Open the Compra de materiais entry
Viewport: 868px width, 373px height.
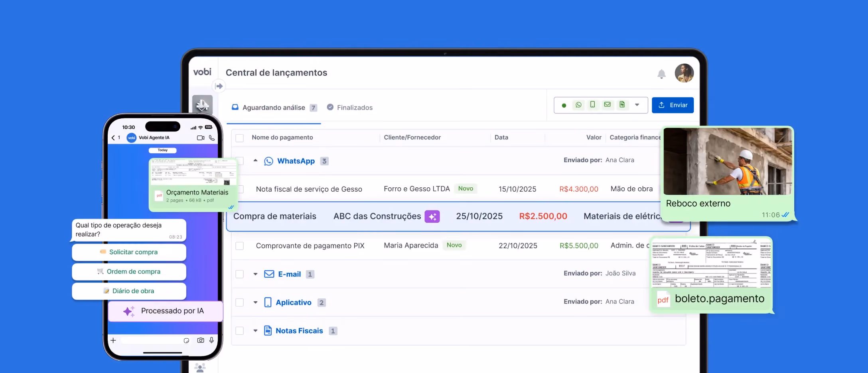pyautogui.click(x=275, y=216)
